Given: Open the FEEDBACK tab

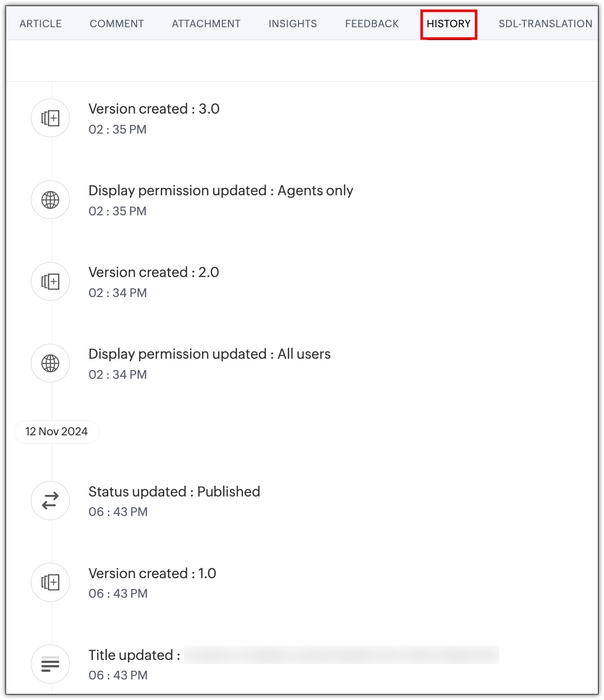Looking at the screenshot, I should point(372,24).
